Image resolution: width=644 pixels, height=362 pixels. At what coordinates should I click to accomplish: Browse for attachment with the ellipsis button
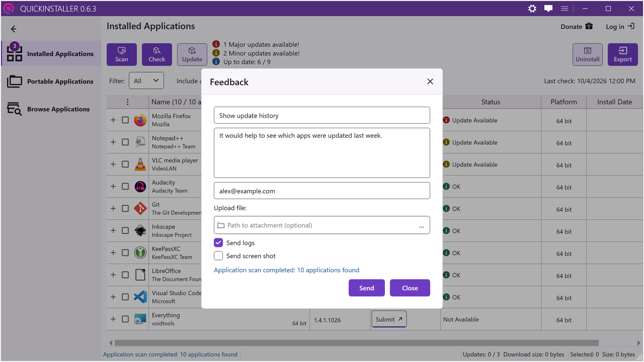pyautogui.click(x=422, y=226)
